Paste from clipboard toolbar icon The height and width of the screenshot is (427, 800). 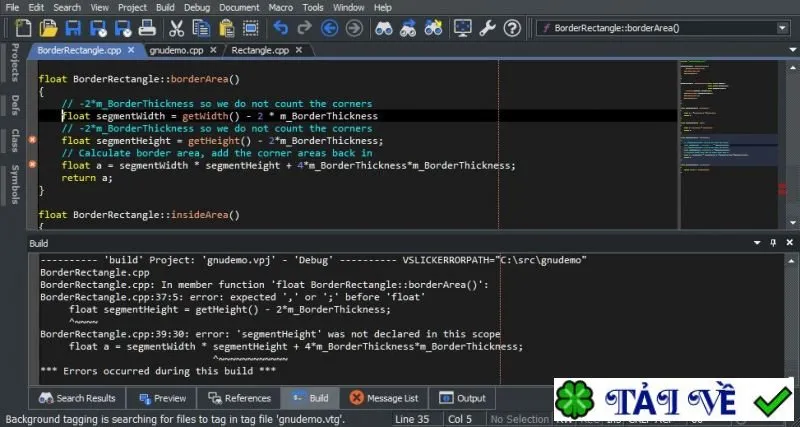click(226, 28)
